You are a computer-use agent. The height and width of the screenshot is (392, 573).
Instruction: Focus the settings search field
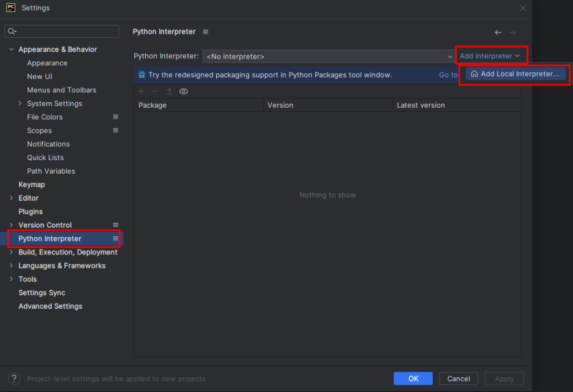point(62,31)
